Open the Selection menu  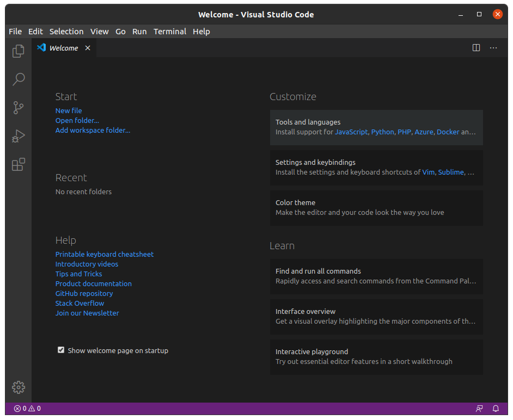[66, 32]
